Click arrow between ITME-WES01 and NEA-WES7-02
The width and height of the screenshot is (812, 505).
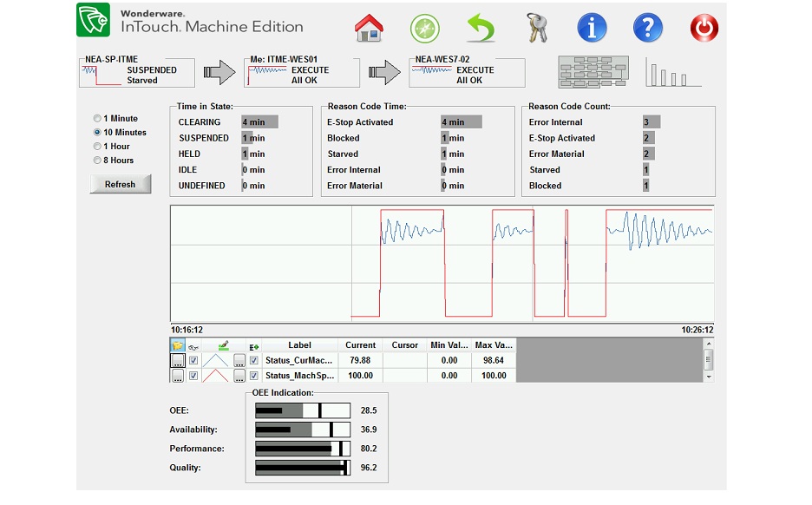click(x=384, y=72)
